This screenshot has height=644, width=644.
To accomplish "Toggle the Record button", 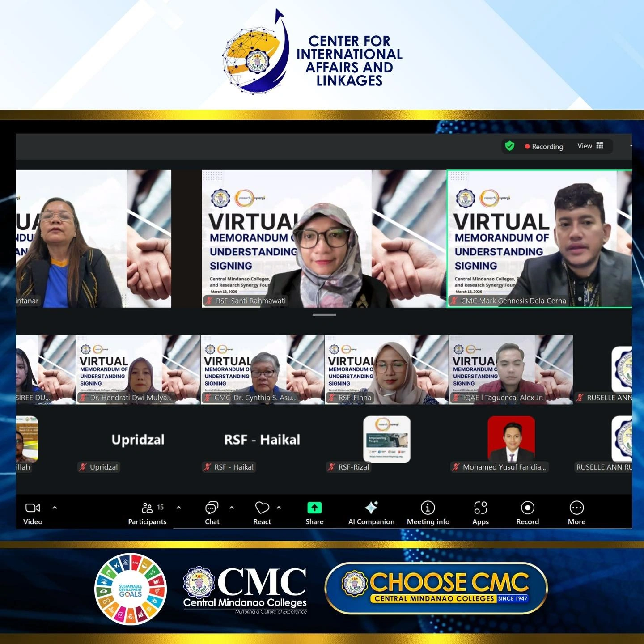I will click(x=527, y=508).
